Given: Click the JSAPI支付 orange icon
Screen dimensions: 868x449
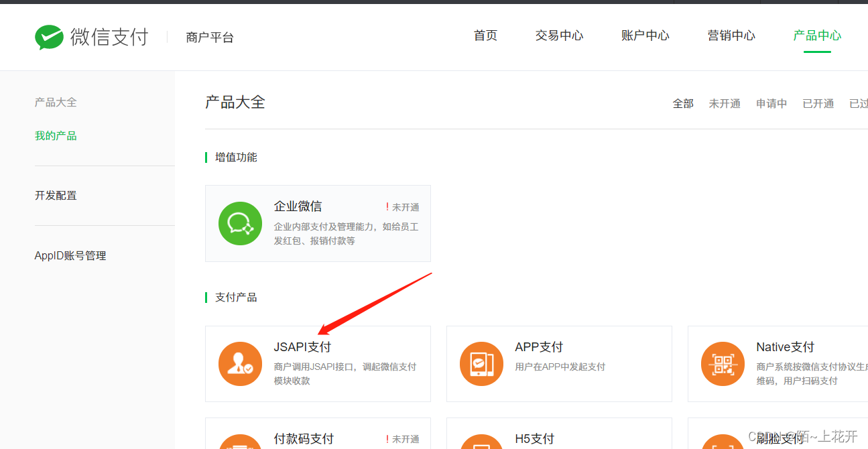Looking at the screenshot, I should pyautogui.click(x=240, y=364).
